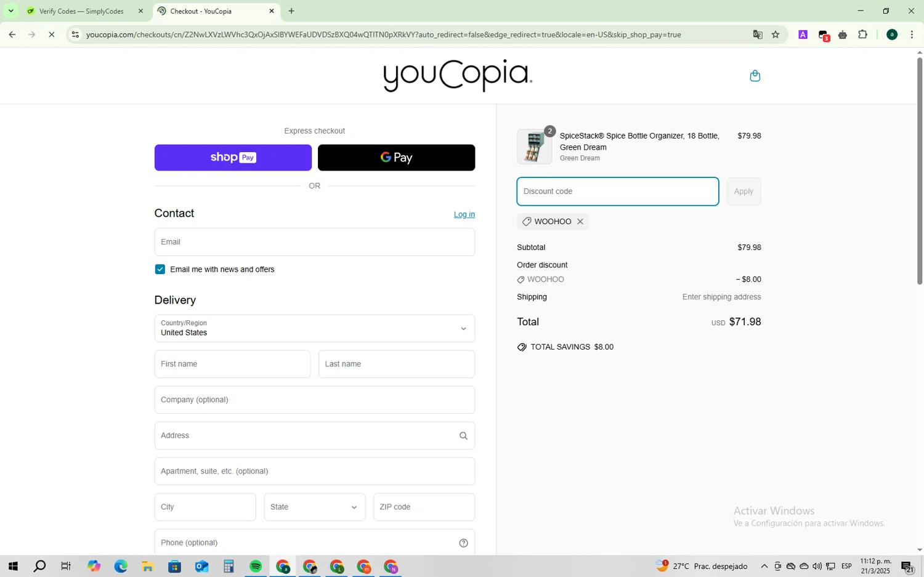Click the page vertical scrollbar
924x577 pixels.
tap(920, 171)
